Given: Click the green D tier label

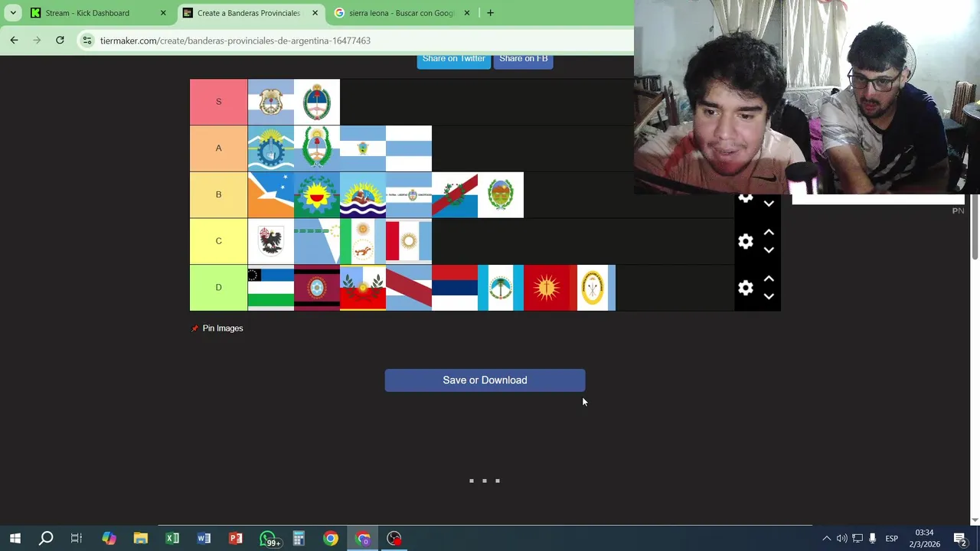Looking at the screenshot, I should click(218, 288).
